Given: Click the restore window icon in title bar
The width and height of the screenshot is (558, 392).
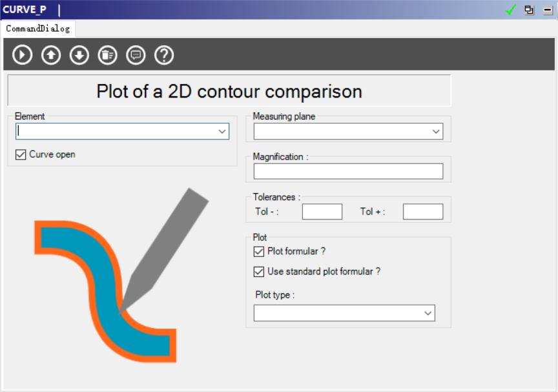Looking at the screenshot, I should (x=529, y=10).
